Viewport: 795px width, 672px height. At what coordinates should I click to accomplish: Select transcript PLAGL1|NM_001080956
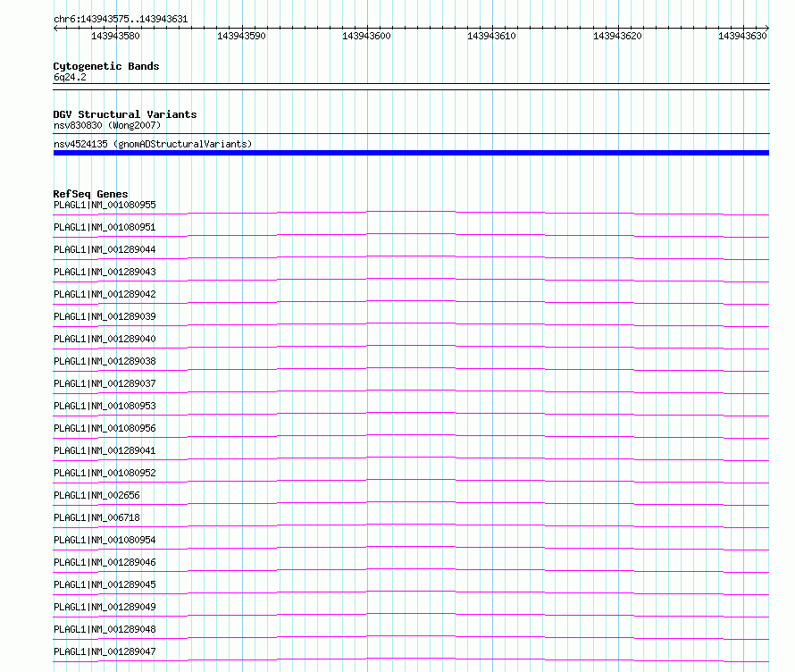(x=105, y=428)
